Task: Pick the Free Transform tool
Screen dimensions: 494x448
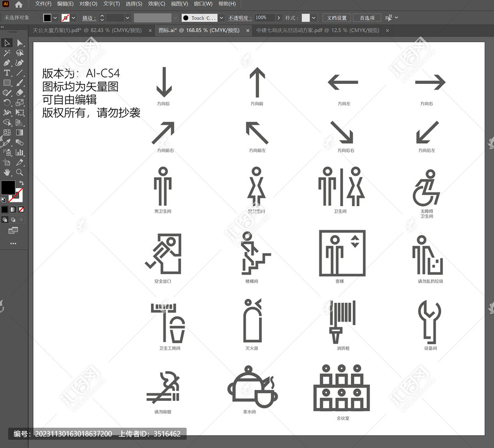Action: point(20,112)
